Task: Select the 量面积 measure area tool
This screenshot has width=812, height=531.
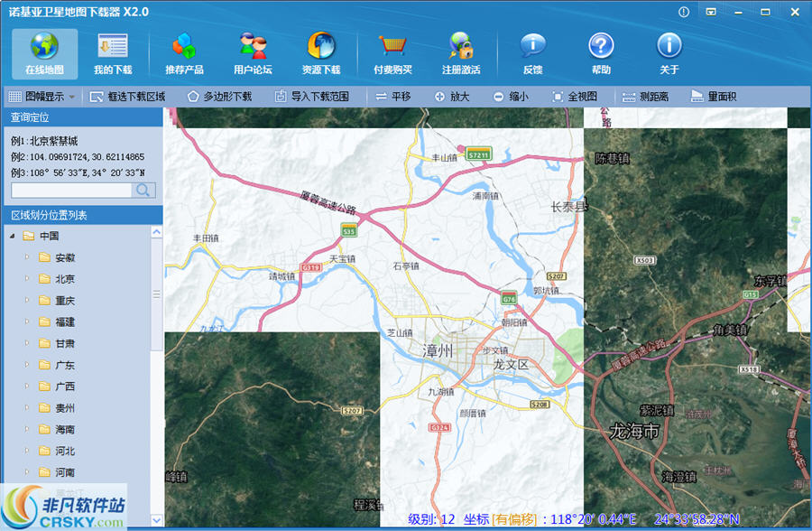Action: (x=714, y=97)
